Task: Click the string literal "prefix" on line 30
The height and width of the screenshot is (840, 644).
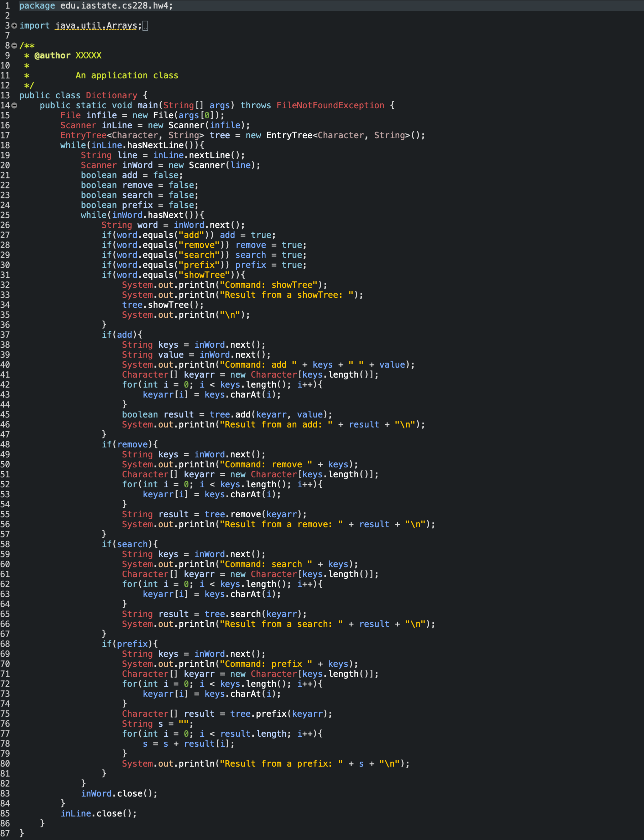Action: [198, 265]
